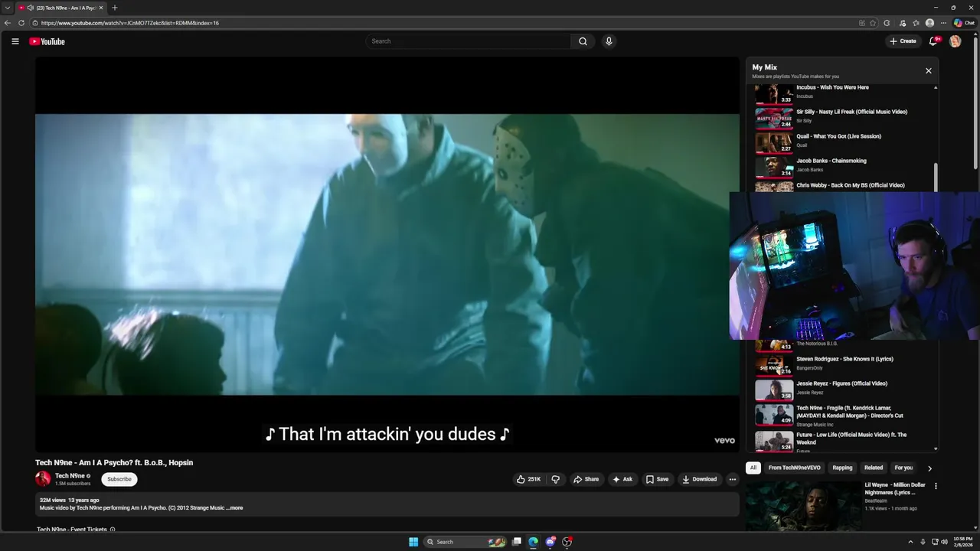
Task: Open the Edge profile avatar
Action: [x=929, y=23]
